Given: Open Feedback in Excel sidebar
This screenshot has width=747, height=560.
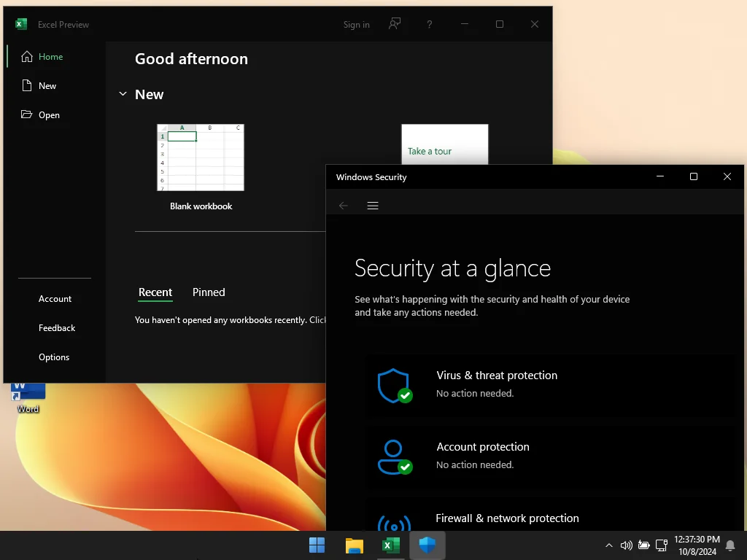Looking at the screenshot, I should 57,327.
